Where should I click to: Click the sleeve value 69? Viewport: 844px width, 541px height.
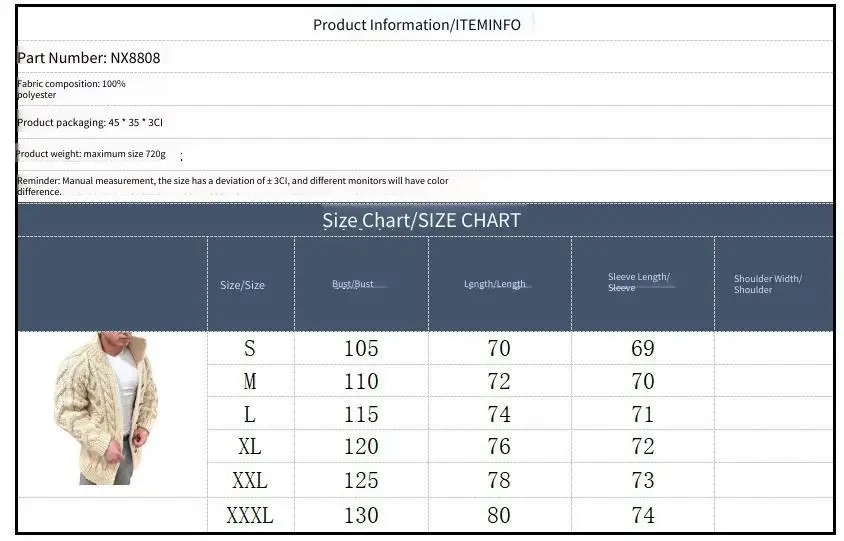point(643,348)
